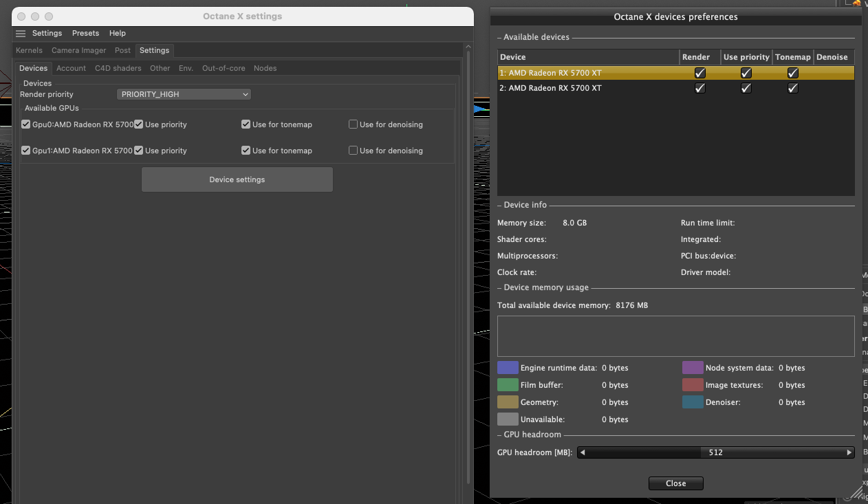
Task: Click the GPU headroom slider value 512
Action: 716,452
